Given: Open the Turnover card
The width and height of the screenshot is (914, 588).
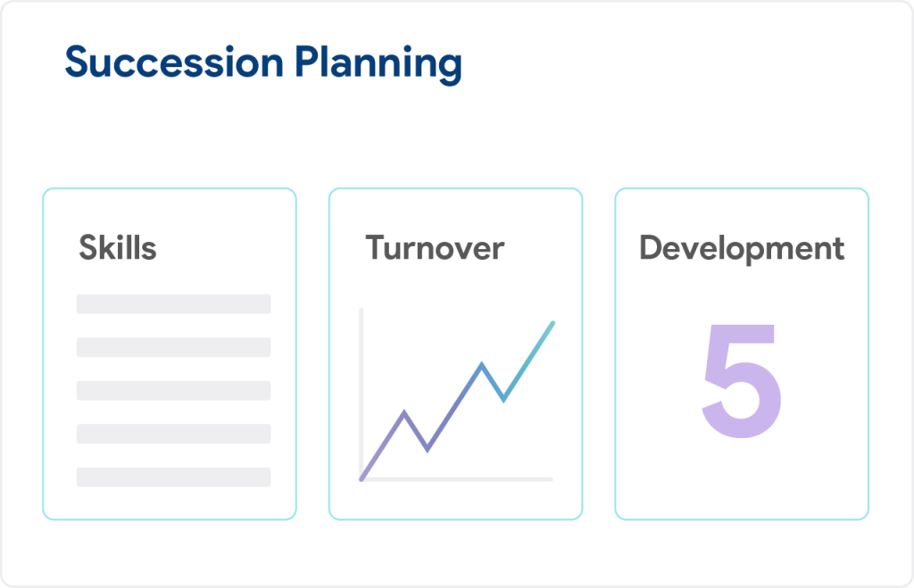Looking at the screenshot, I should 455,353.
